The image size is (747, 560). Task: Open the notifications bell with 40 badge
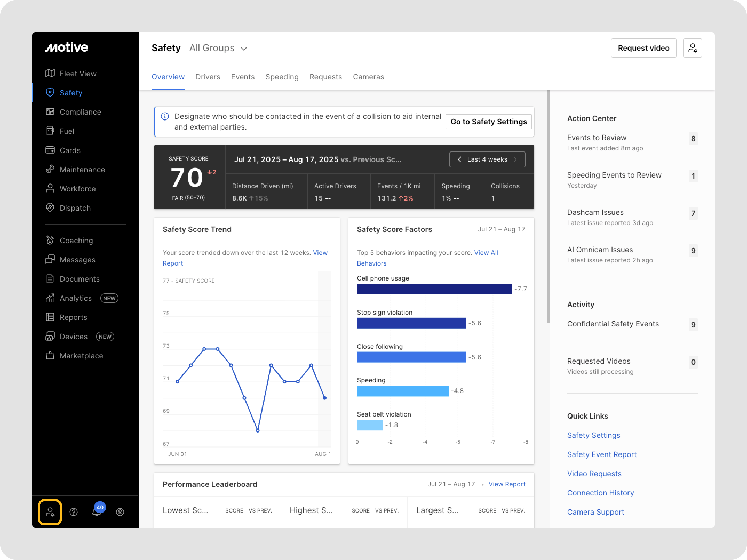(97, 511)
